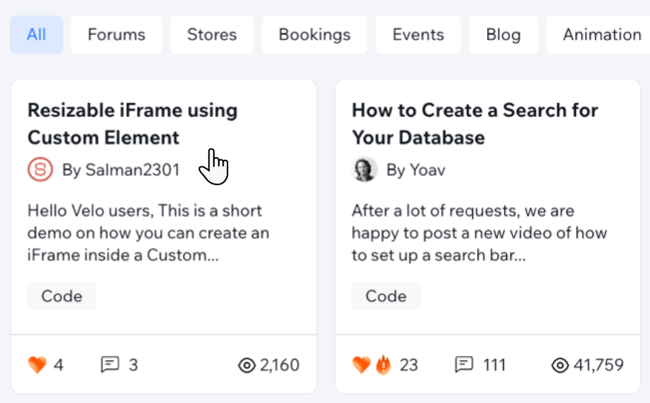Click the Hello Velo users description text
Viewport: 650px width, 403px height.
tap(148, 233)
